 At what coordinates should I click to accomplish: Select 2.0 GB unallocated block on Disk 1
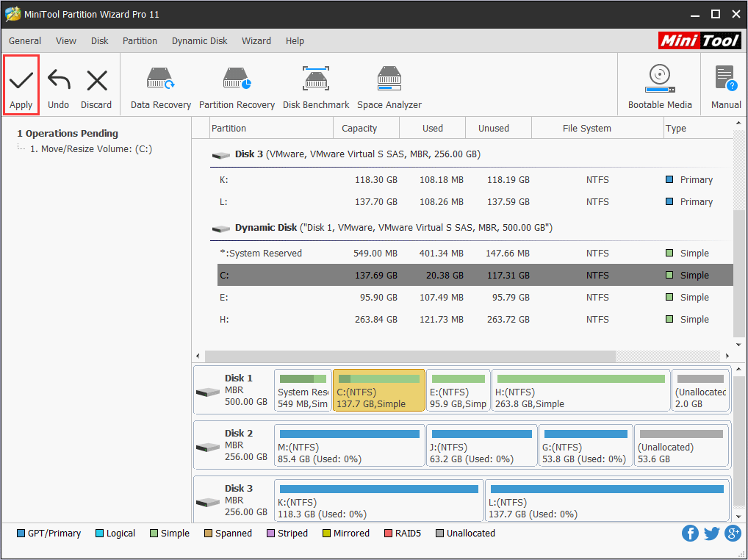click(700, 391)
